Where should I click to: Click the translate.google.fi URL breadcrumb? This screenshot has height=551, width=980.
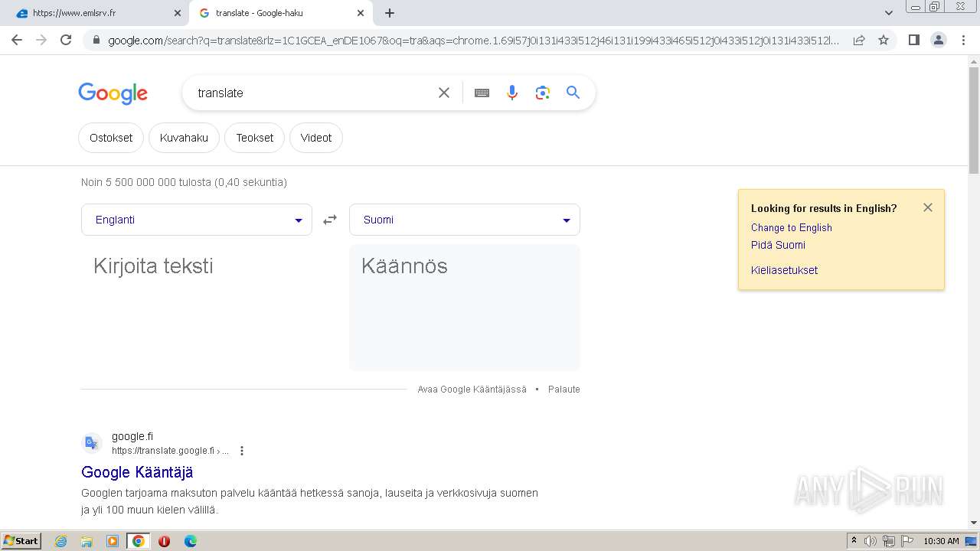(170, 451)
